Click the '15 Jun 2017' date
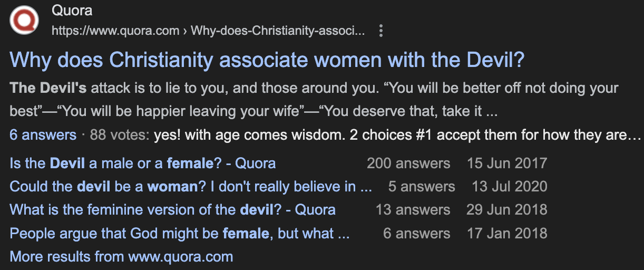Screen dimensions: 644x270 click(x=507, y=163)
